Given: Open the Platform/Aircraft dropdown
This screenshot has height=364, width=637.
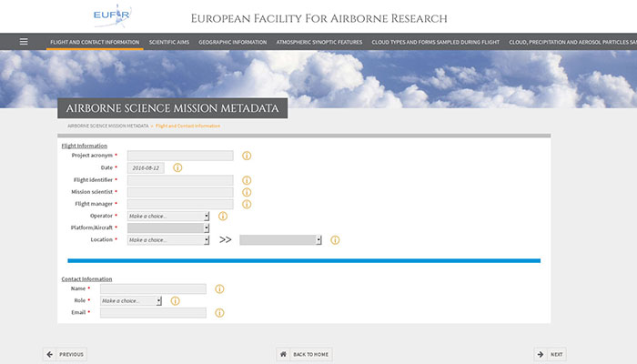Looking at the screenshot, I should coord(168,227).
